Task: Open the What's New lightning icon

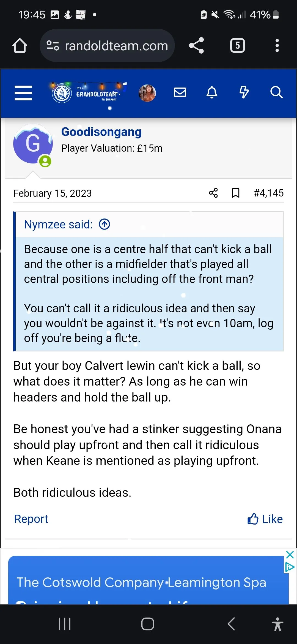Action: pos(244,92)
